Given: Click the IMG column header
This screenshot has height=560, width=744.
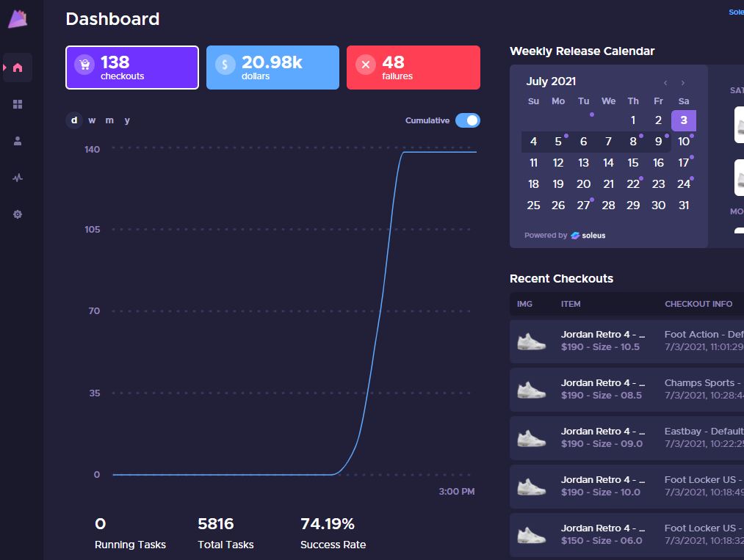Looking at the screenshot, I should tap(524, 304).
